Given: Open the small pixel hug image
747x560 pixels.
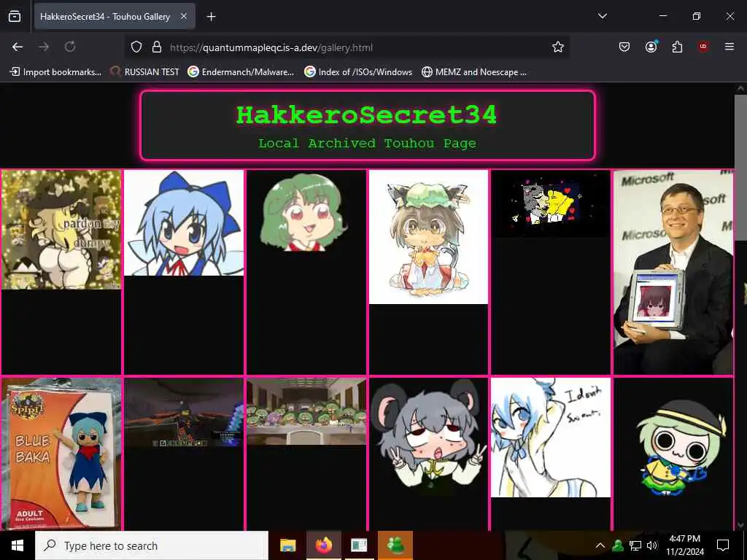Looking at the screenshot, I should click(551, 203).
